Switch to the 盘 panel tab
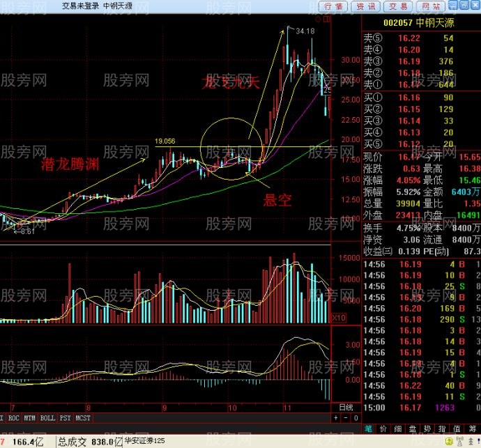481x448 pixels. coord(413,428)
